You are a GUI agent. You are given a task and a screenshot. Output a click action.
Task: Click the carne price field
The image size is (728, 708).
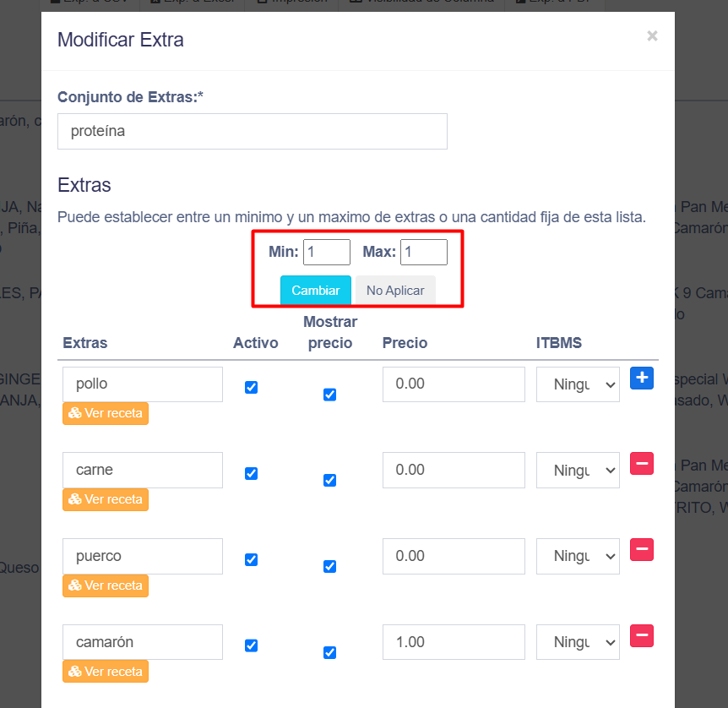[454, 470]
